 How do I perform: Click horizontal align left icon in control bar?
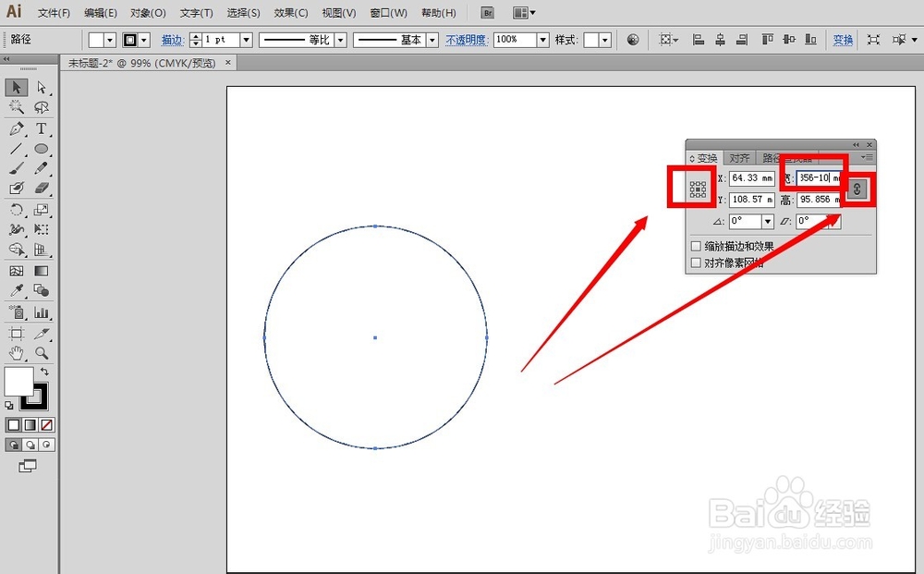[x=699, y=40]
